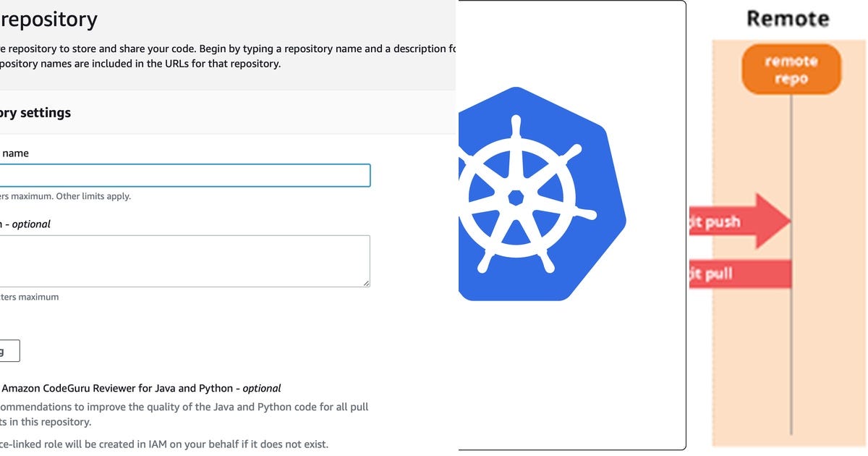Click the repository name input field
Image resolution: width=868 pixels, height=456 pixels.
pyautogui.click(x=185, y=175)
